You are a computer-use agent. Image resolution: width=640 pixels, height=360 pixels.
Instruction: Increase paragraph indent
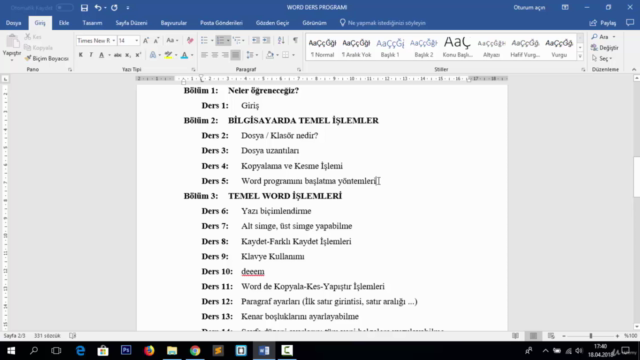point(266,40)
